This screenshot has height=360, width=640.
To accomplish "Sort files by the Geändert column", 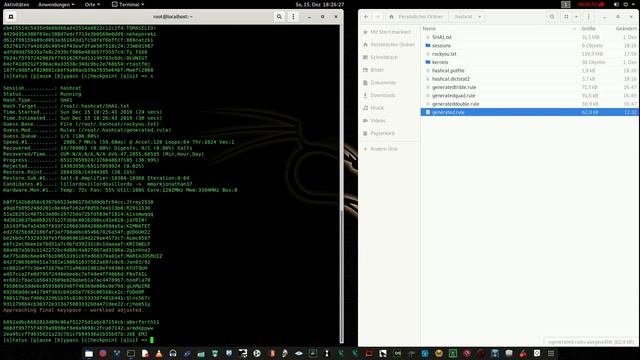I will coord(626,29).
